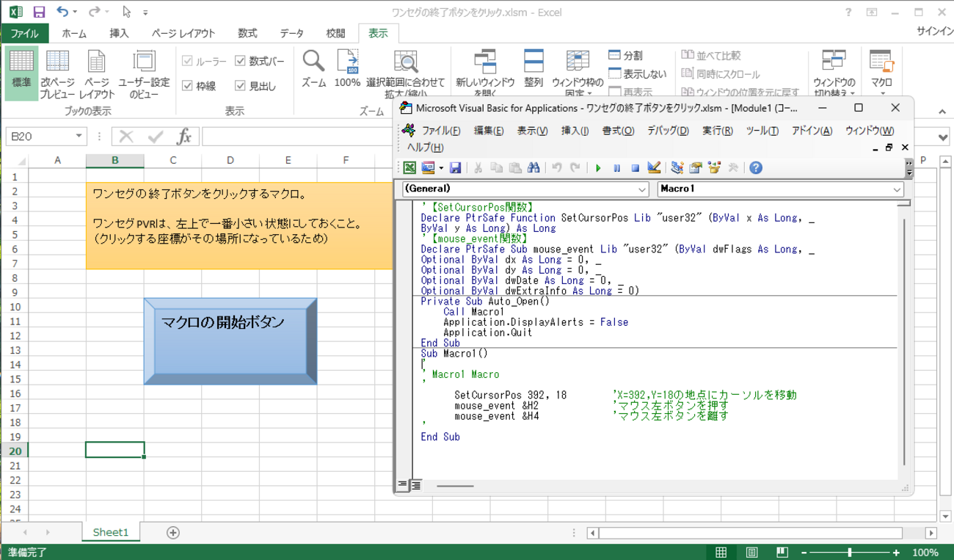Image resolution: width=954 pixels, height=560 pixels.
Task: Toggle the 見出し headings checkbox
Action: click(240, 86)
